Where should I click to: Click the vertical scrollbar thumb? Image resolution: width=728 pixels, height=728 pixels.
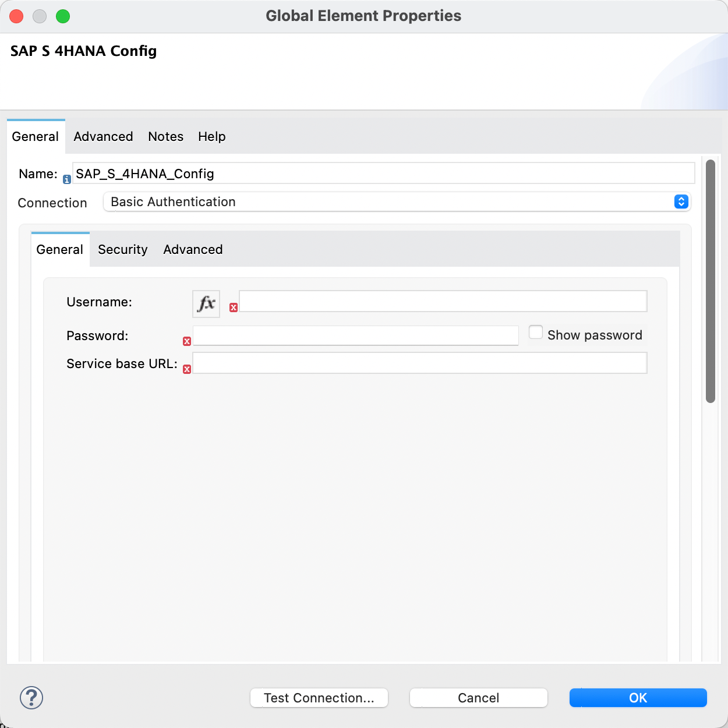click(711, 281)
